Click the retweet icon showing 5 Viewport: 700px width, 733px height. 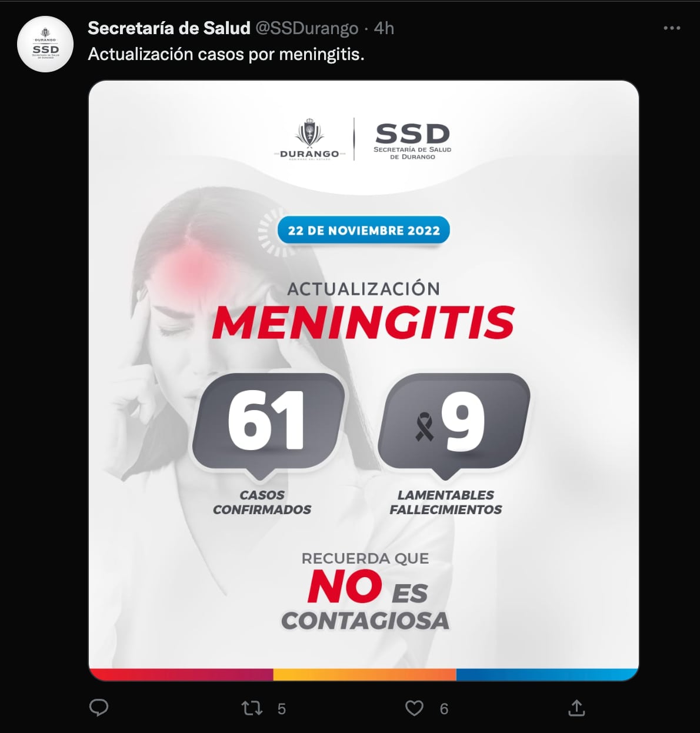[x=254, y=708]
